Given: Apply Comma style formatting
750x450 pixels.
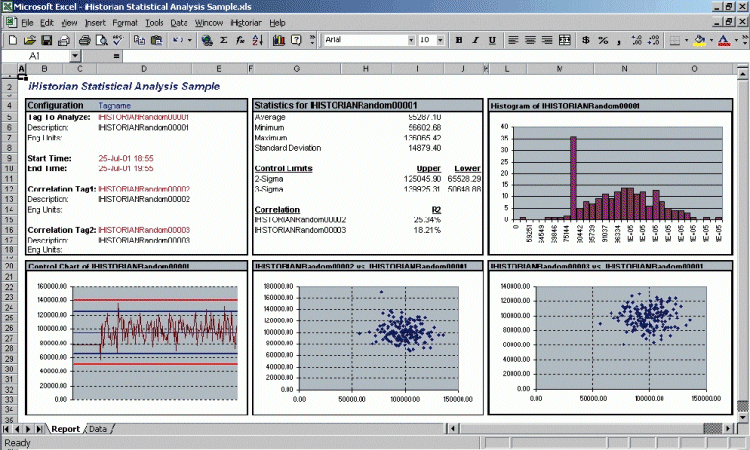Looking at the screenshot, I should (x=619, y=40).
